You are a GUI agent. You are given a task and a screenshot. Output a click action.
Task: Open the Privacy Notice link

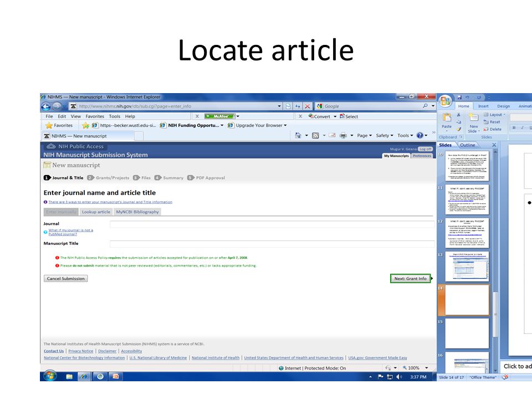tap(81, 351)
